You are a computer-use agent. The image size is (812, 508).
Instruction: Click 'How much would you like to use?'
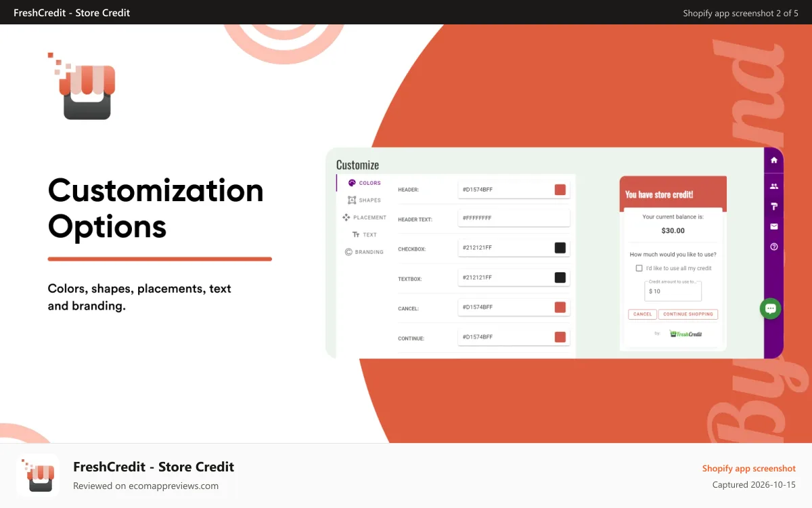click(673, 255)
